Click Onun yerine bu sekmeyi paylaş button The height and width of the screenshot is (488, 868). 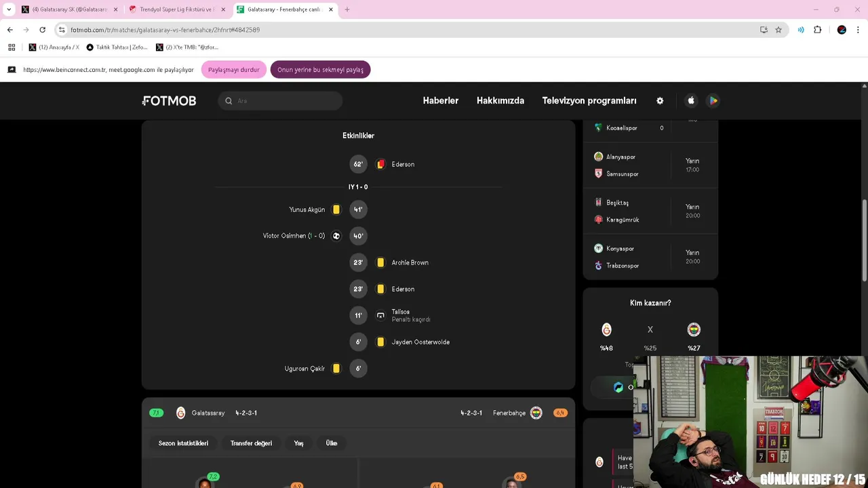pyautogui.click(x=320, y=70)
